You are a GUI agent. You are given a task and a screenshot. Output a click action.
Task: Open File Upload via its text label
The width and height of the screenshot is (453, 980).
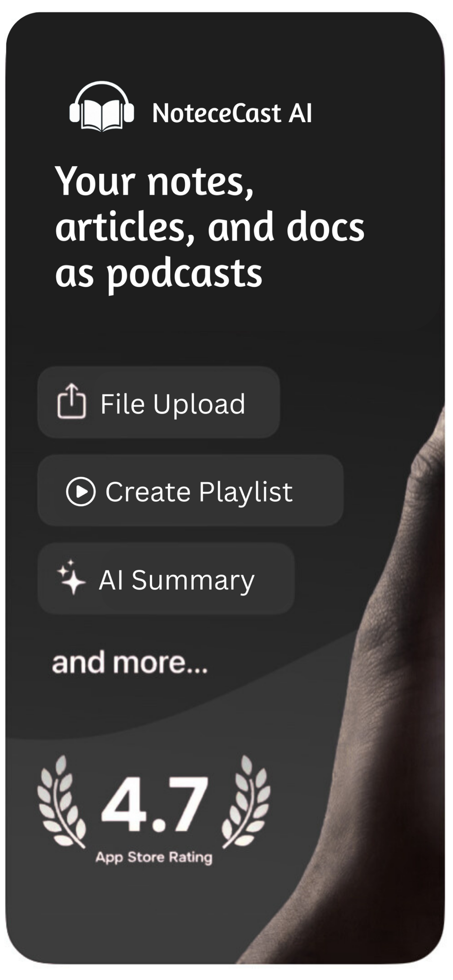[x=173, y=404]
